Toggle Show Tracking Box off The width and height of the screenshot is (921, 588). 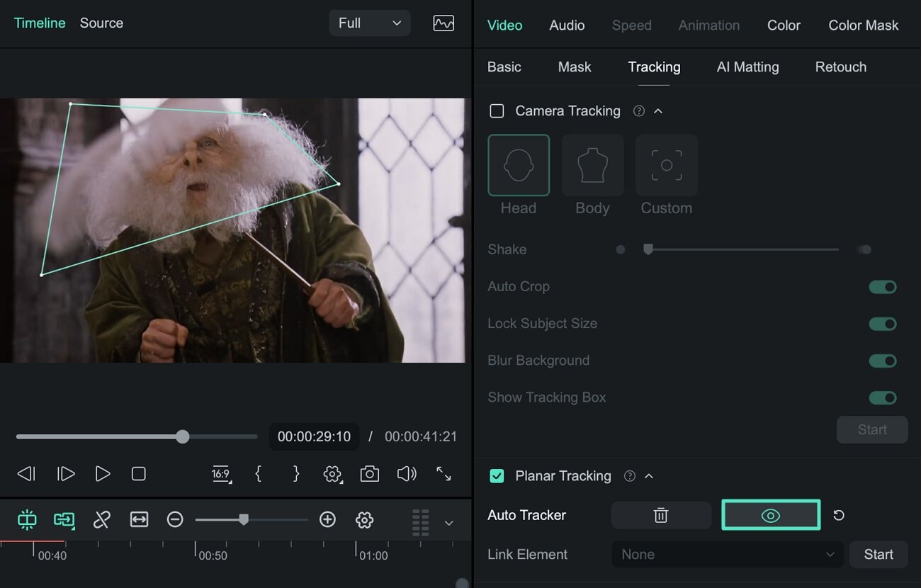883,397
